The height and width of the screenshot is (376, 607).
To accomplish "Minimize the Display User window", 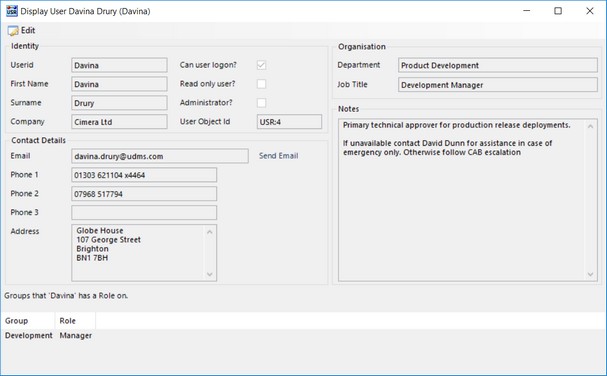I will pos(526,11).
